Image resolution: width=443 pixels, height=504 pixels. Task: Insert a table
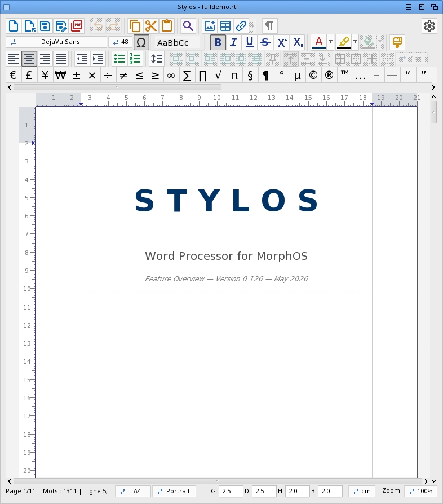(x=225, y=26)
